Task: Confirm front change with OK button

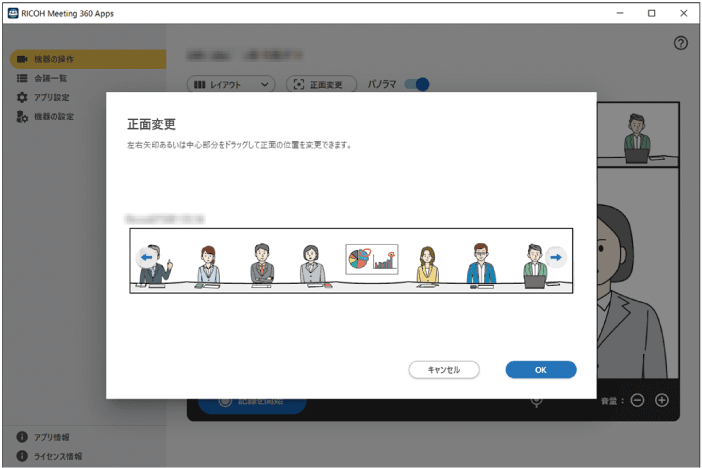Action: point(541,370)
